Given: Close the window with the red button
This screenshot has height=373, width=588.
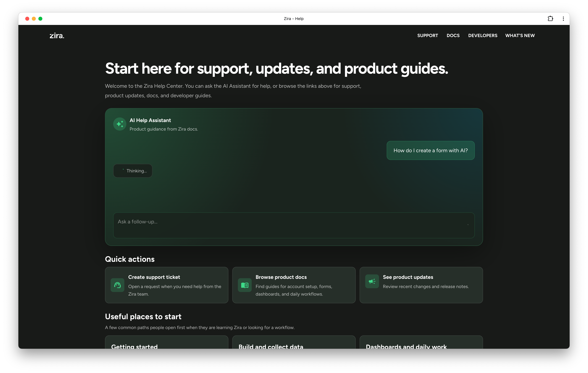Looking at the screenshot, I should [27, 19].
